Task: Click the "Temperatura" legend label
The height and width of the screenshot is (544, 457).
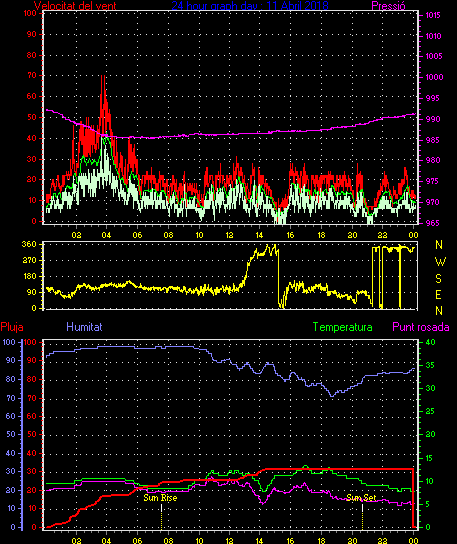Action: pos(342,327)
